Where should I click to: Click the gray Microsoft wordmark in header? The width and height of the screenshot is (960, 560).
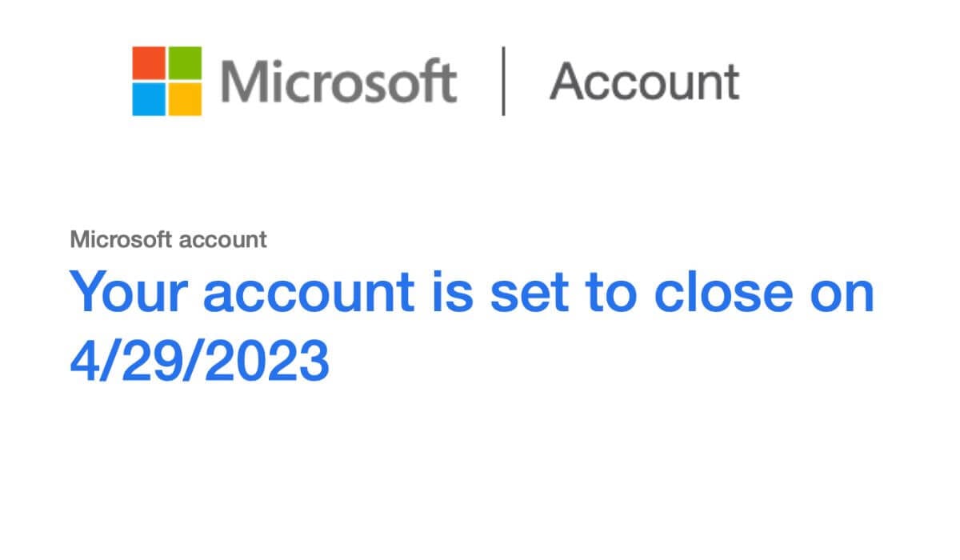(338, 82)
